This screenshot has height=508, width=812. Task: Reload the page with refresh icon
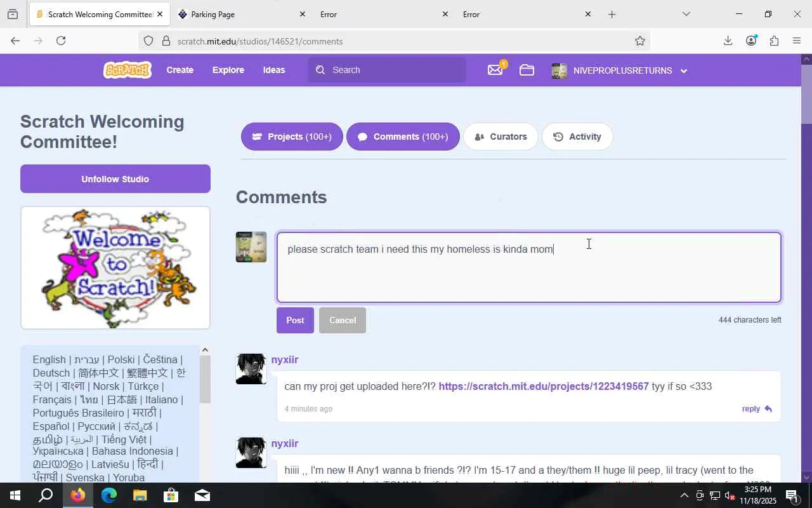(x=61, y=41)
